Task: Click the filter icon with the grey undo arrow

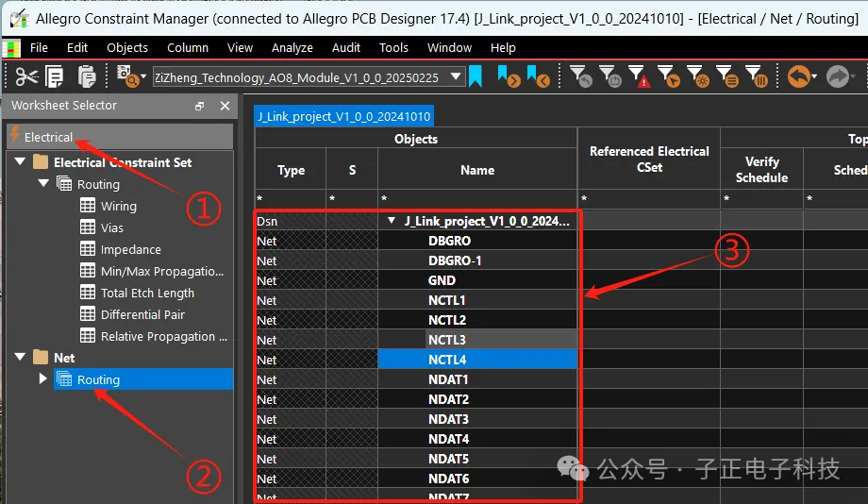Action: [580, 76]
